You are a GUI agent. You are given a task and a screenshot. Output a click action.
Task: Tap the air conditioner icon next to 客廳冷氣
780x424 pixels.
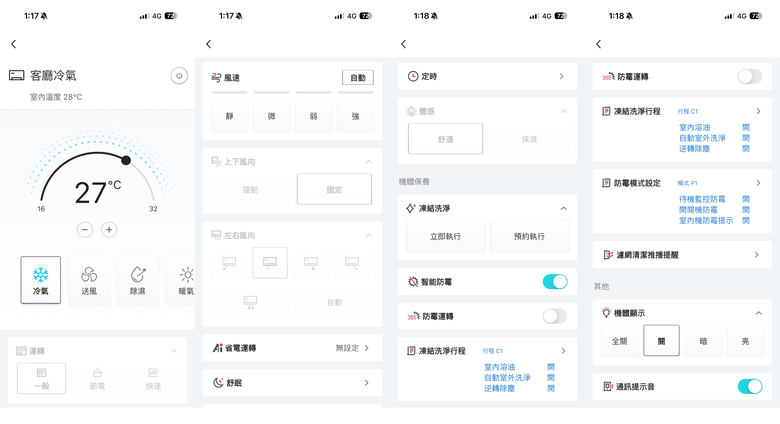[x=16, y=76]
